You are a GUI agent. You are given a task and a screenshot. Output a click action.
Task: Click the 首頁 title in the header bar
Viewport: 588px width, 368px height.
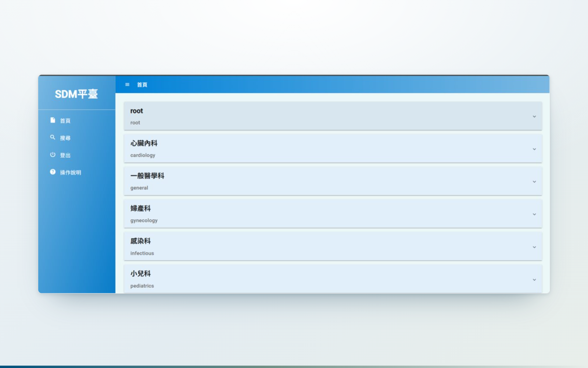tap(142, 85)
